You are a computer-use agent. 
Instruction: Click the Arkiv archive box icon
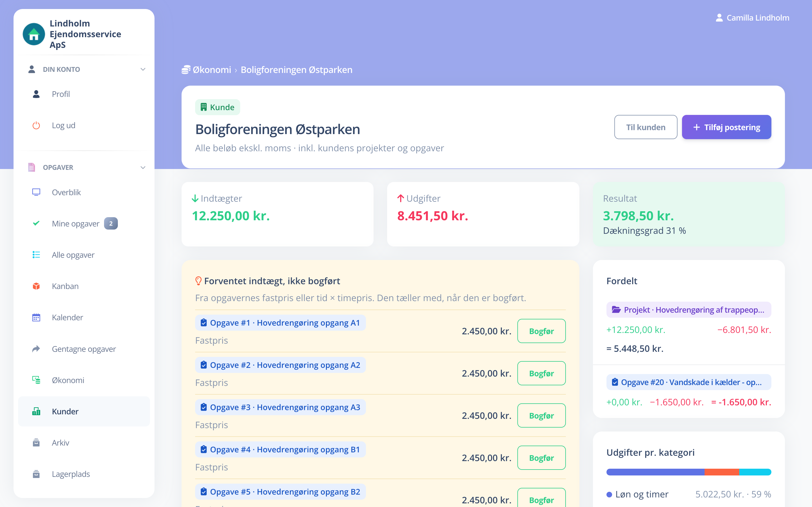pos(36,442)
